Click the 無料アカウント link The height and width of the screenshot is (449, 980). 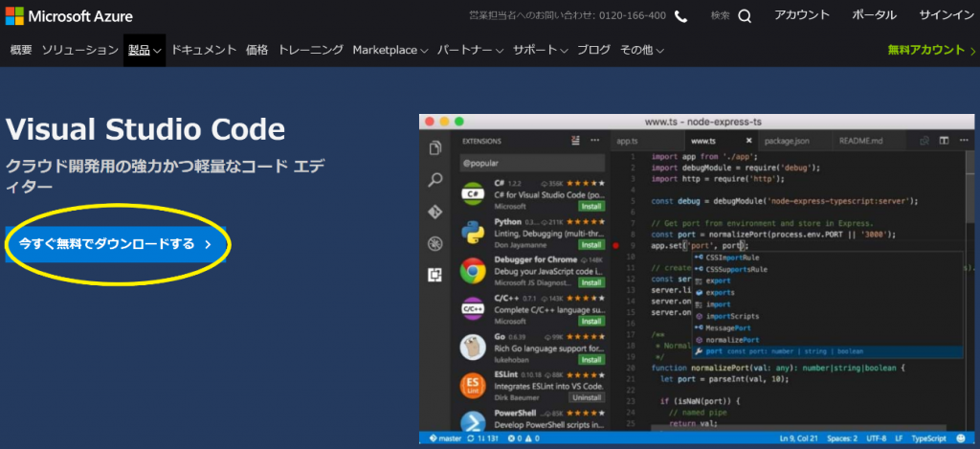click(932, 50)
